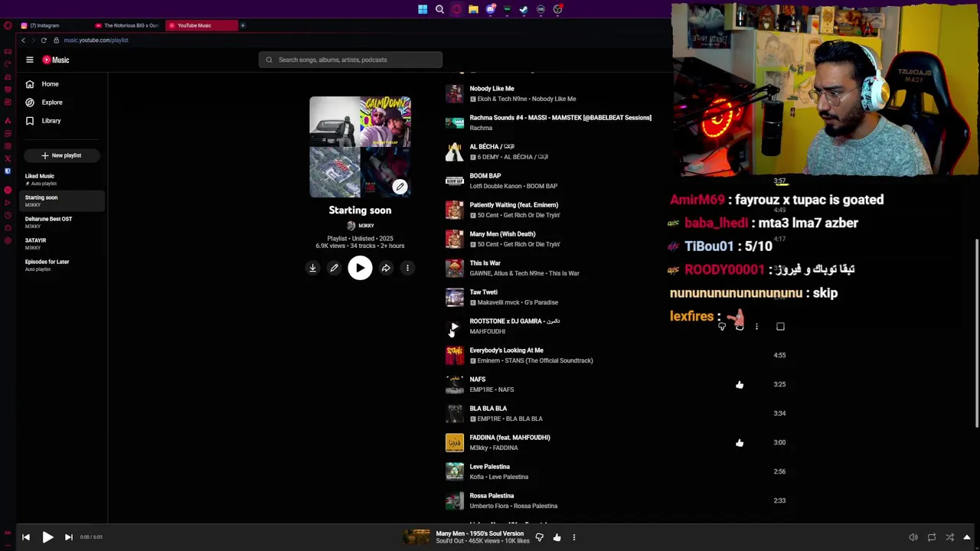Open Windows taskbar search
Screen dimensions: 980x551
[439, 9]
